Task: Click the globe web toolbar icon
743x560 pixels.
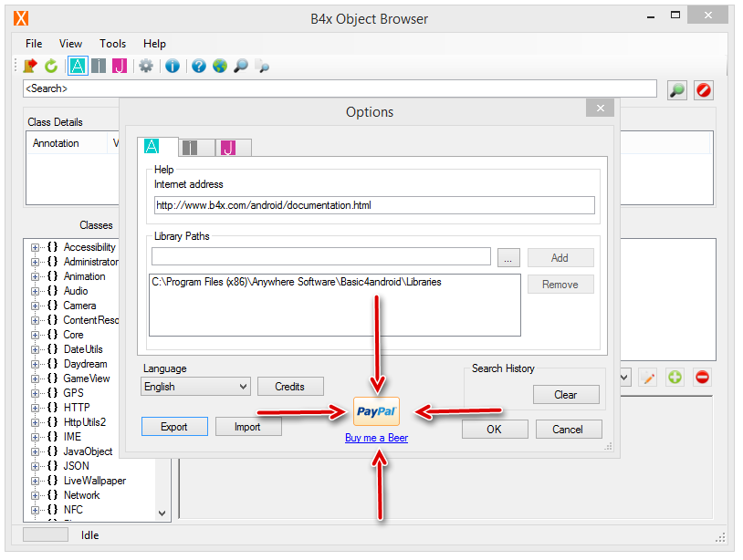Action: pos(220,66)
